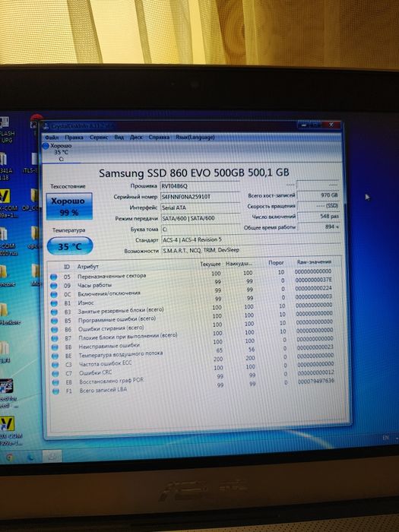
Task: Open the Диск menu
Action: [136, 138]
